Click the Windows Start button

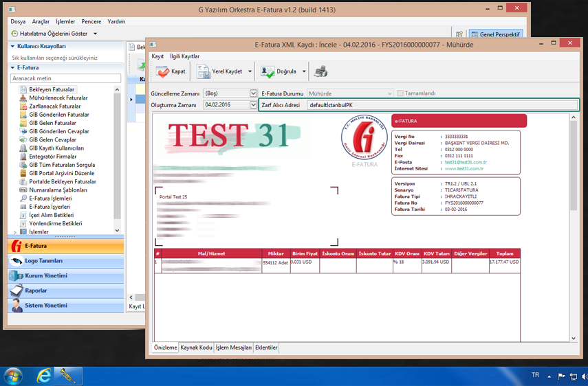(x=14, y=376)
